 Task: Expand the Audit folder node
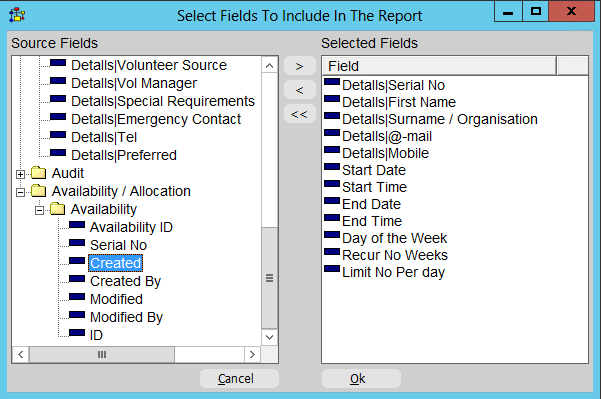20,174
